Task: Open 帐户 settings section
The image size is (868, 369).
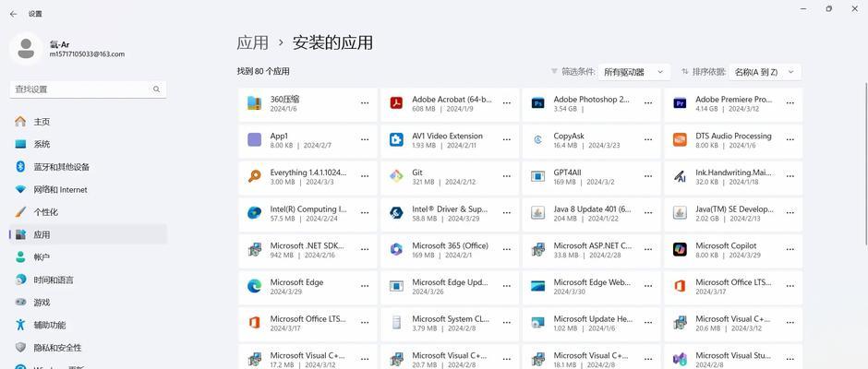Action: [x=88, y=257]
